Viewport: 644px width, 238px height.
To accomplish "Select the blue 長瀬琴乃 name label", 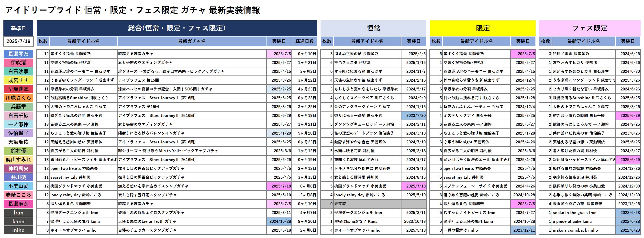I will 18,54.
